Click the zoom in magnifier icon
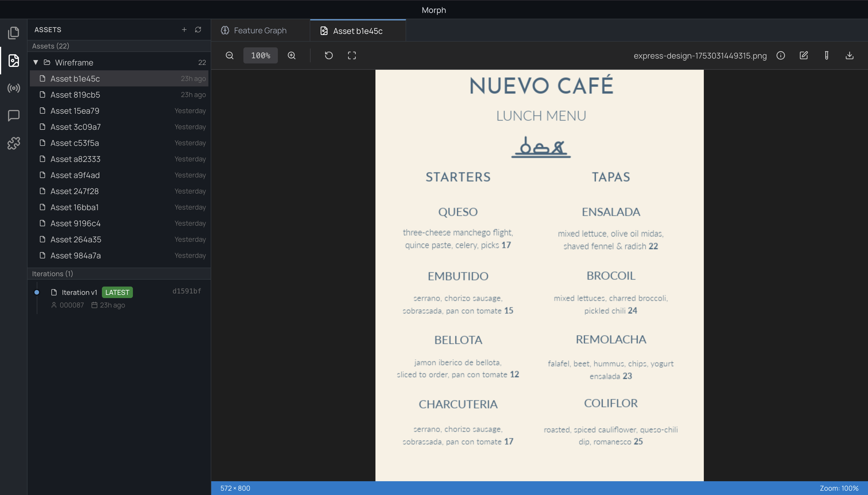Viewport: 868px width, 495px height. [x=292, y=55]
